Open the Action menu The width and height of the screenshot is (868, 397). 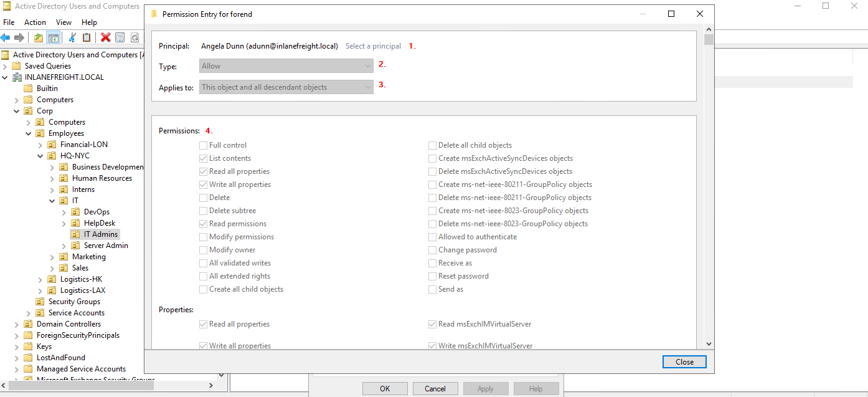(35, 22)
